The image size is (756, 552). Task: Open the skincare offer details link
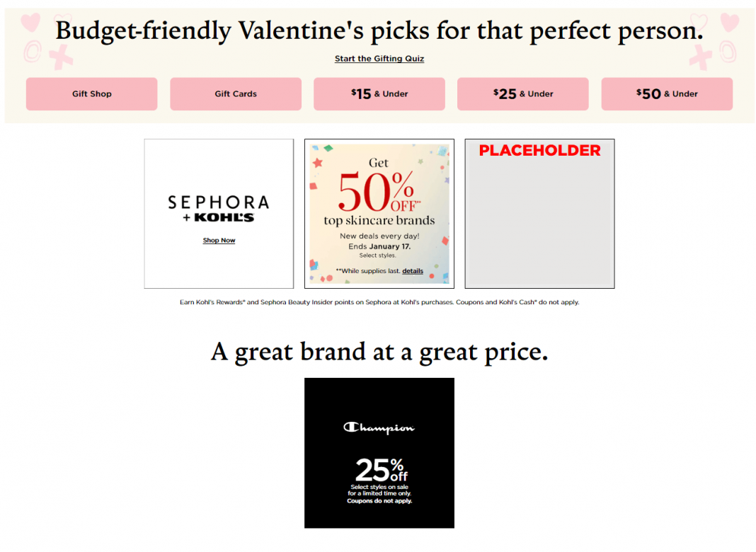[413, 270]
